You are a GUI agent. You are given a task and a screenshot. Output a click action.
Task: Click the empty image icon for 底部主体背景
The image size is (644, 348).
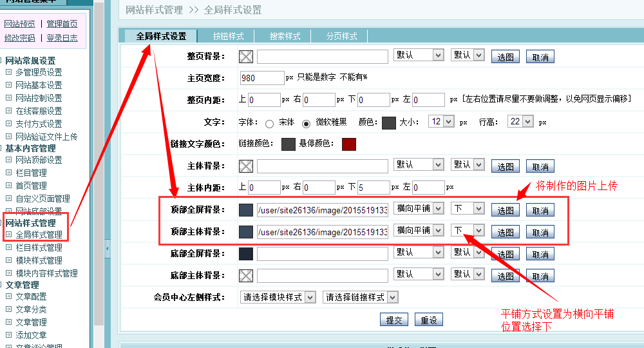pyautogui.click(x=246, y=276)
